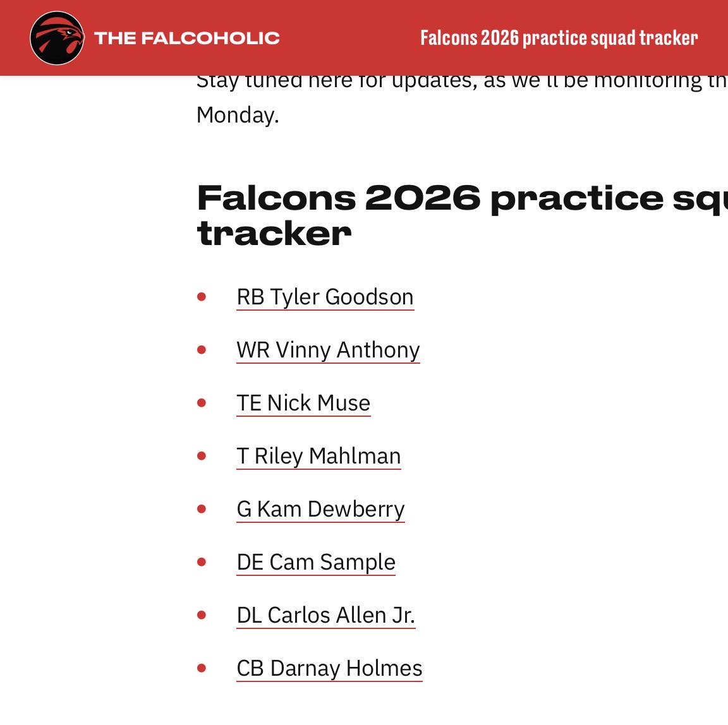This screenshot has width=728, height=725.
Task: Open the RB Tyler Goodson link
Action: [325, 297]
